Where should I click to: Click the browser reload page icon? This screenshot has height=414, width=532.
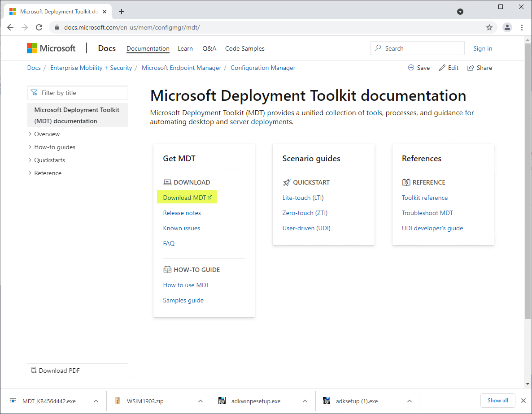[39, 27]
